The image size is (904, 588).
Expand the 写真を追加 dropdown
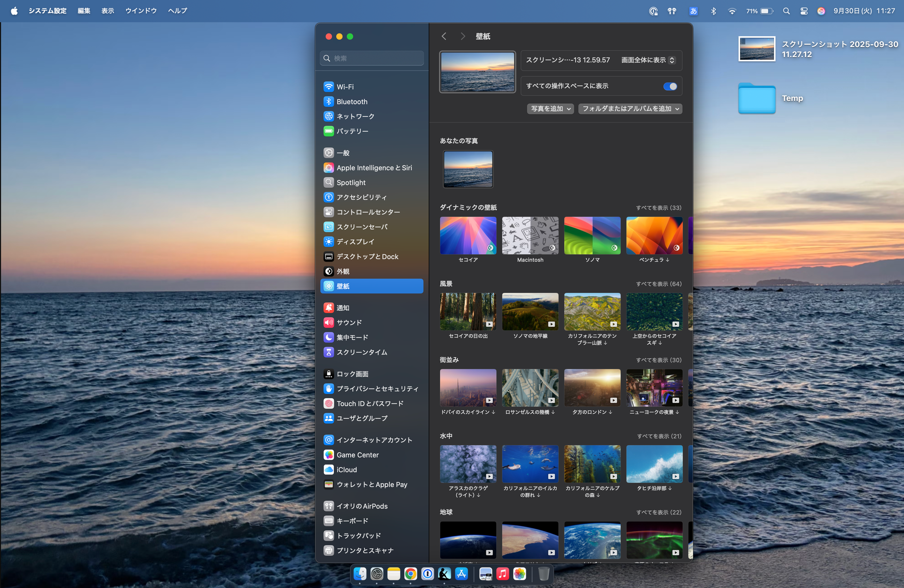550,109
